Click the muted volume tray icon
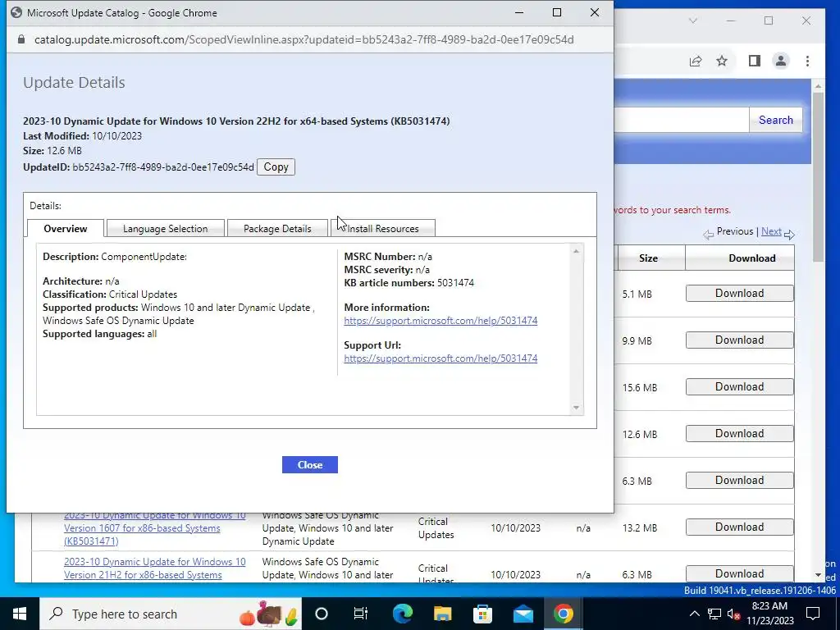The width and height of the screenshot is (840, 630). (733, 614)
